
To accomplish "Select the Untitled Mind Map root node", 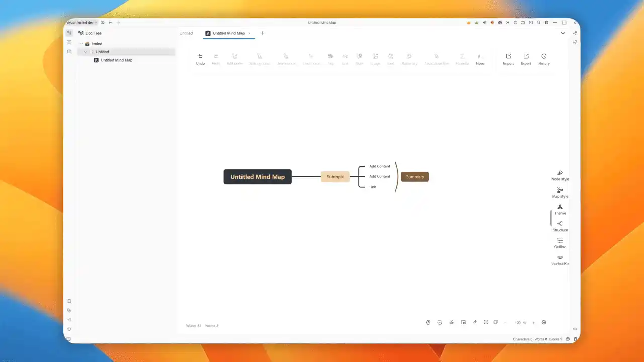I will 258,177.
